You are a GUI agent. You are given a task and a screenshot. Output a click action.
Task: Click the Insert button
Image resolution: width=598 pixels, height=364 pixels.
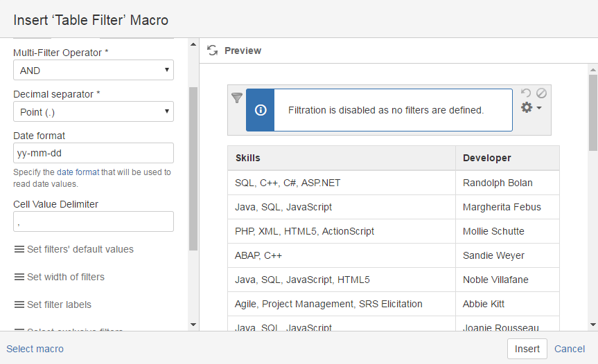coord(527,349)
